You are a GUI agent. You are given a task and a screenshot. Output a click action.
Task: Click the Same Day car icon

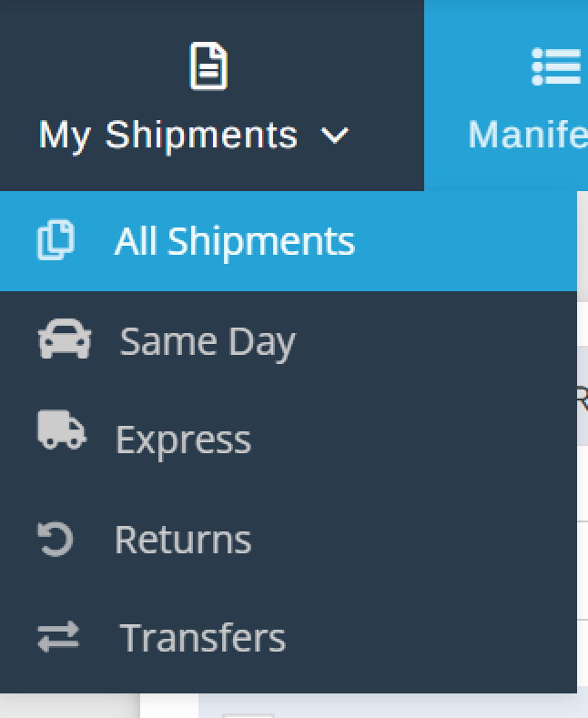click(64, 340)
